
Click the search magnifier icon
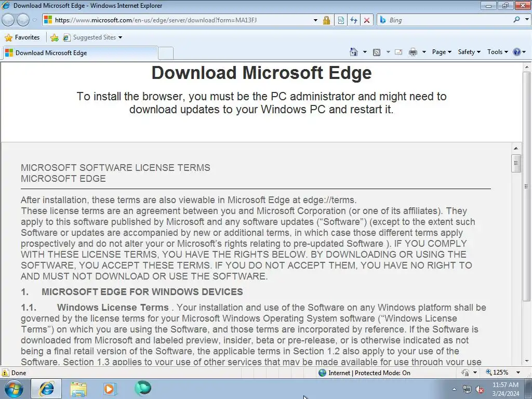516,20
